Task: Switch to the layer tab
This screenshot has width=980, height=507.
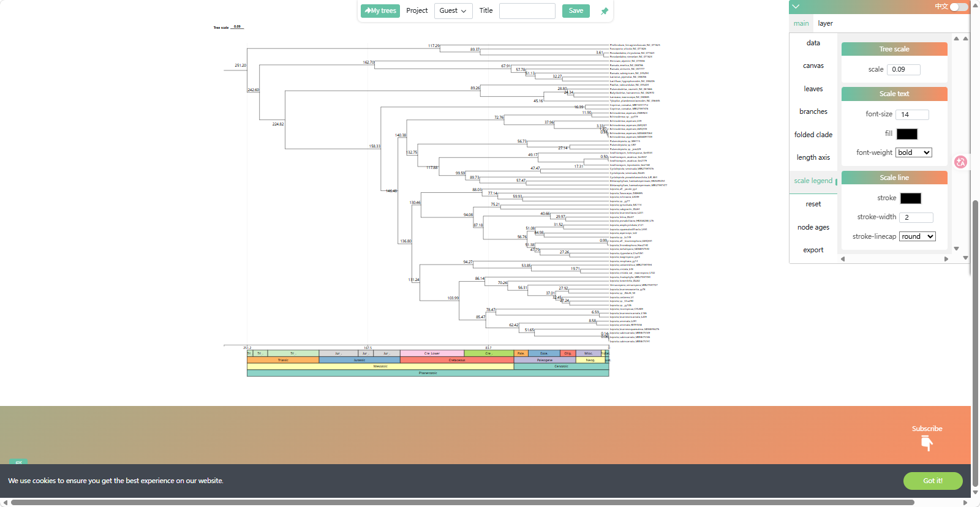Action: click(825, 23)
